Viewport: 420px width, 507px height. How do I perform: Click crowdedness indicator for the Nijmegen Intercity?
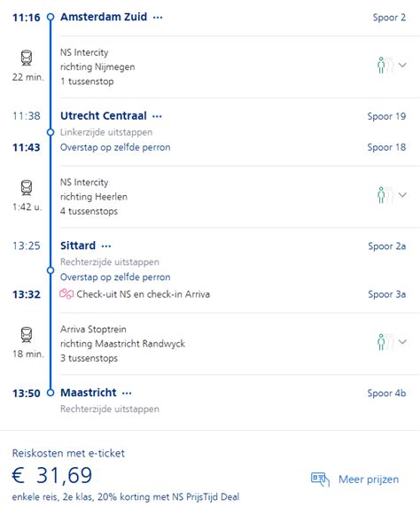coord(385,66)
